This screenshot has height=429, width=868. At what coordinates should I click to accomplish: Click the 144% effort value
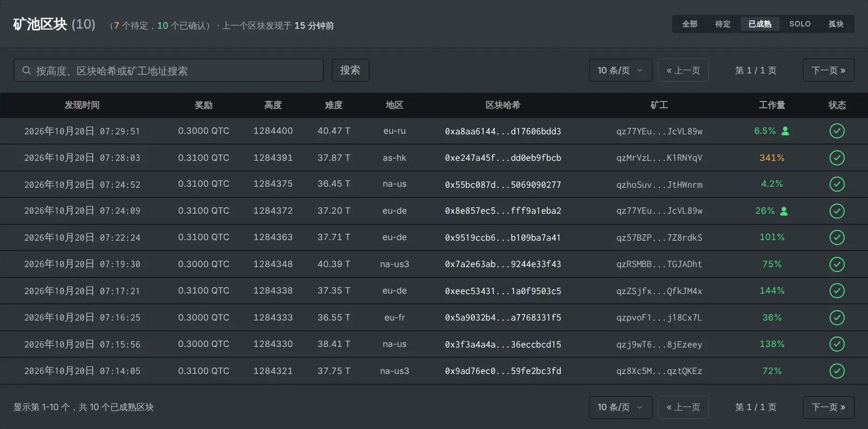click(x=772, y=290)
